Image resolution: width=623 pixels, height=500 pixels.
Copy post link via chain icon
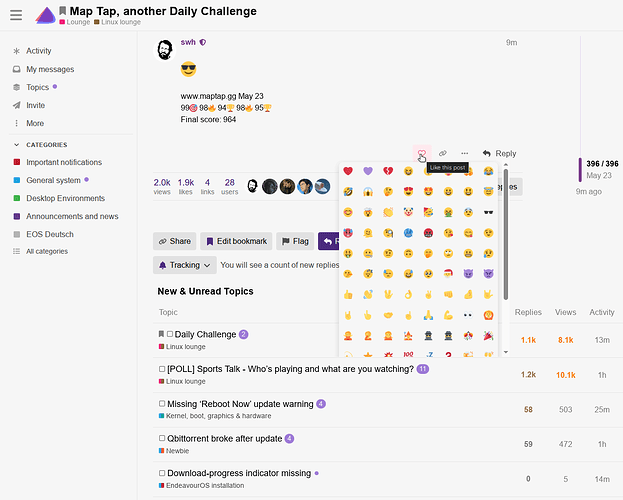[x=443, y=153]
